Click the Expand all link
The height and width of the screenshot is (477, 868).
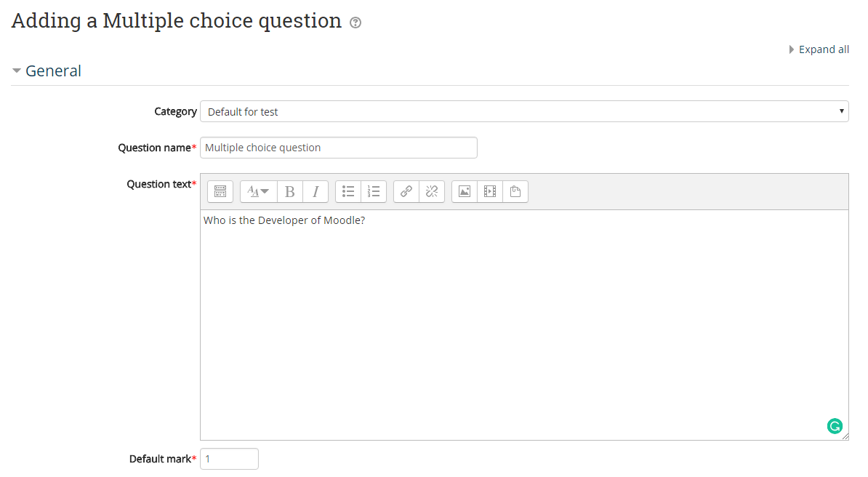coord(823,49)
